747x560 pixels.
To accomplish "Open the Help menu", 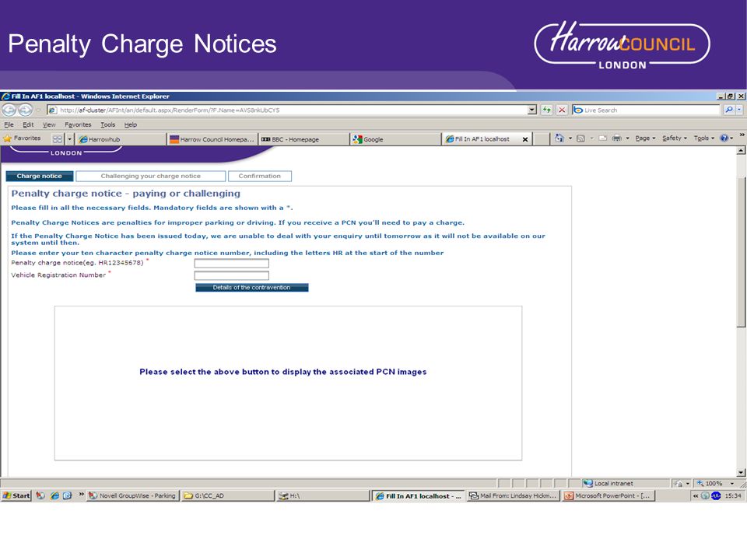I will click(131, 124).
